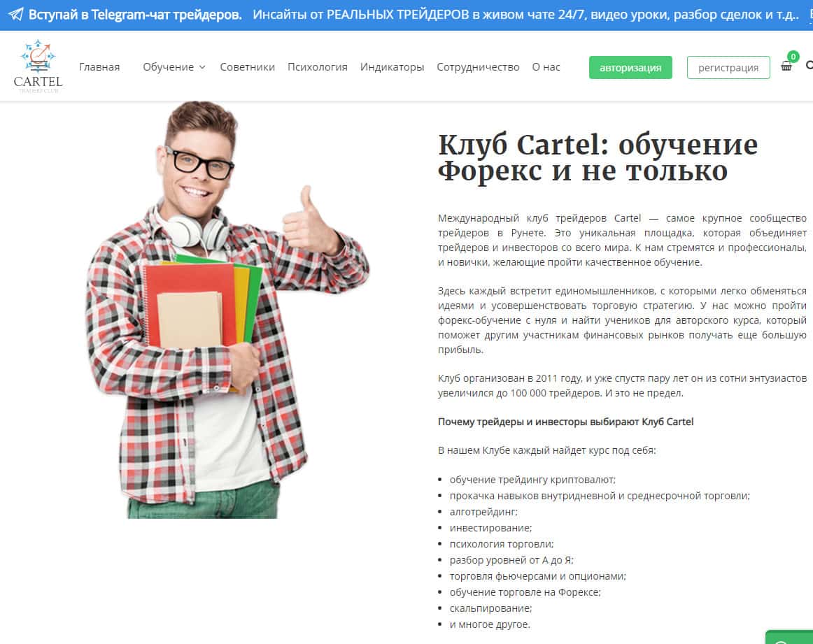This screenshot has width=813, height=644.
Task: Click the heading Клуб Cartel: обучение Форекс
Action: coord(598,157)
